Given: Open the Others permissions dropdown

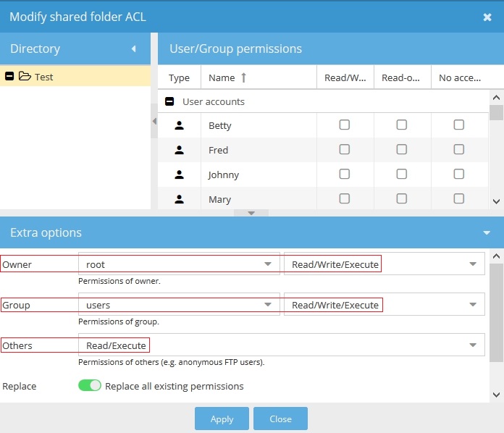Looking at the screenshot, I should coord(473,345).
